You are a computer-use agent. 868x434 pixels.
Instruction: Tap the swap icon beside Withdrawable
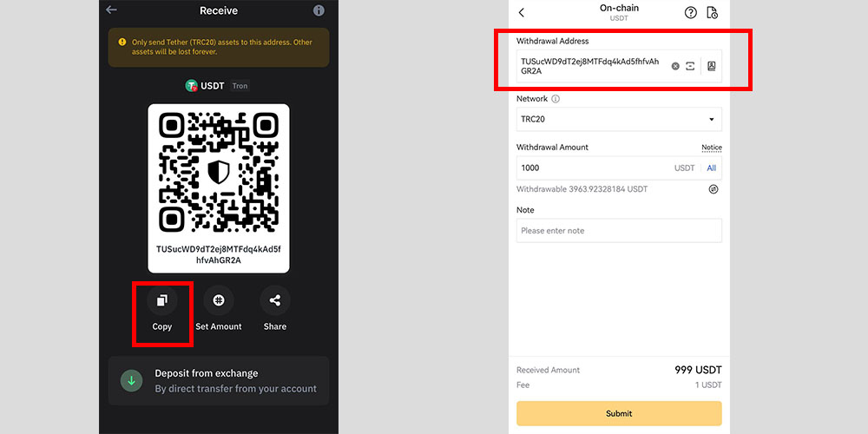(713, 189)
